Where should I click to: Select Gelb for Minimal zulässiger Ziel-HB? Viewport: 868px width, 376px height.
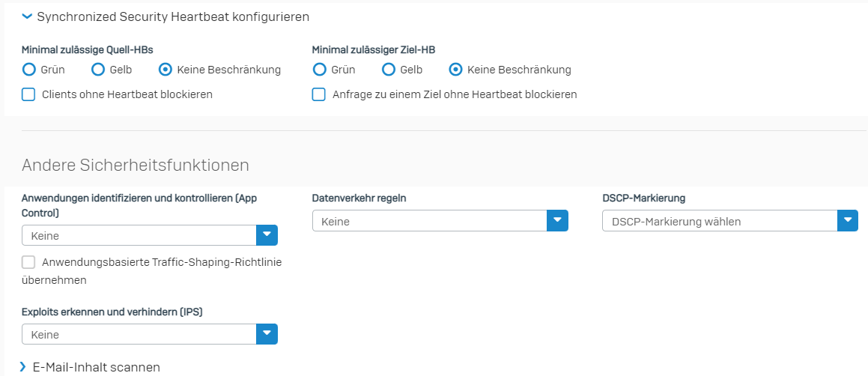point(389,69)
